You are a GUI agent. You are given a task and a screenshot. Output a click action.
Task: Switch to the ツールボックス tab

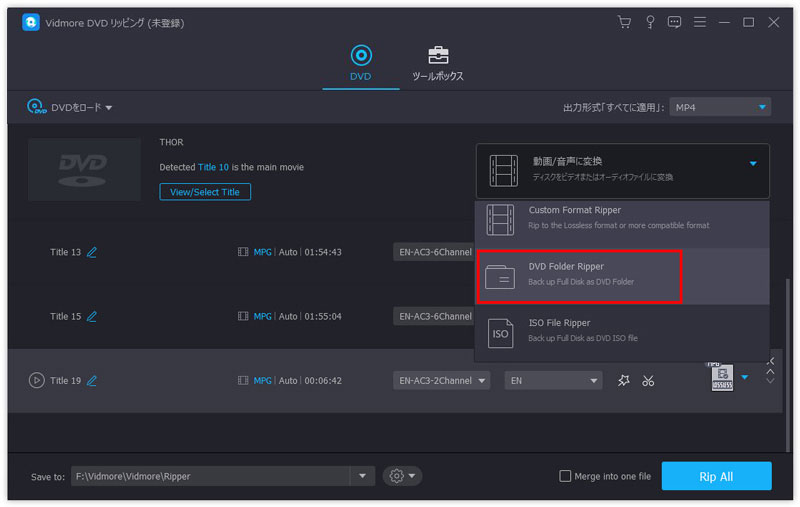point(438,63)
